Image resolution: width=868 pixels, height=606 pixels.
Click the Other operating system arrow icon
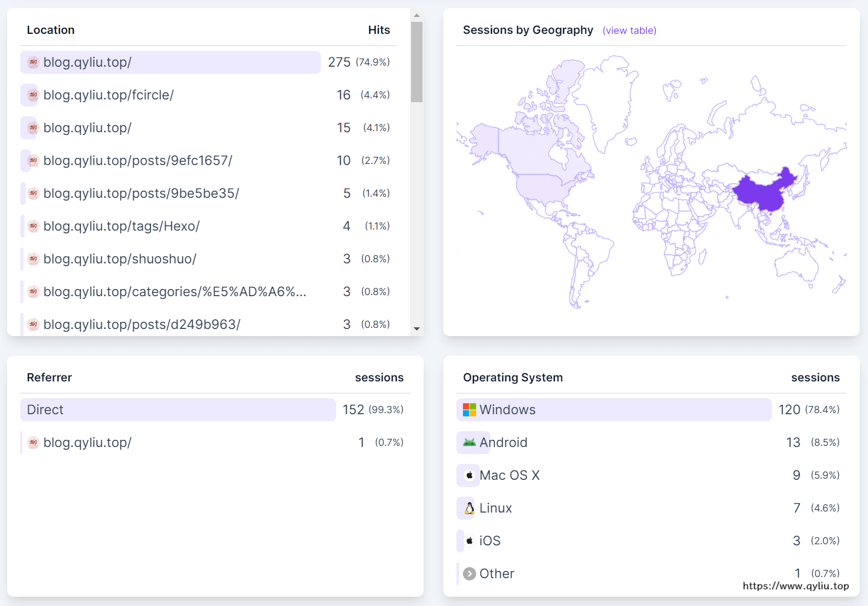coord(469,574)
